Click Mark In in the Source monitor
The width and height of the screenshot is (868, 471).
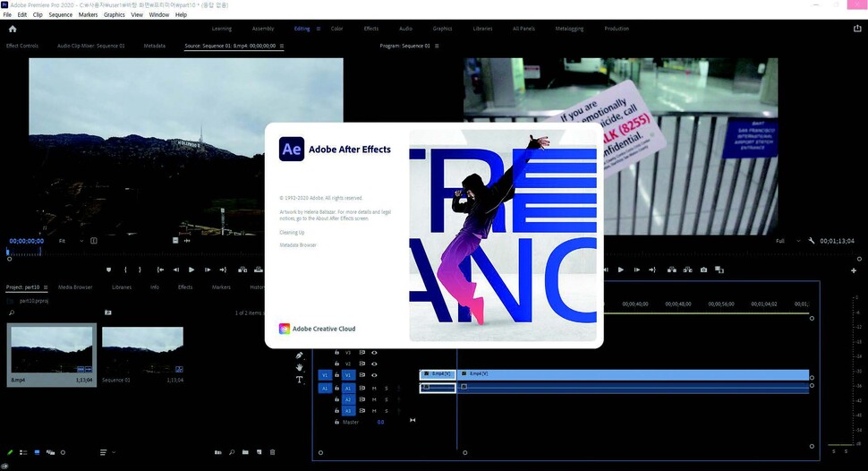coord(125,270)
